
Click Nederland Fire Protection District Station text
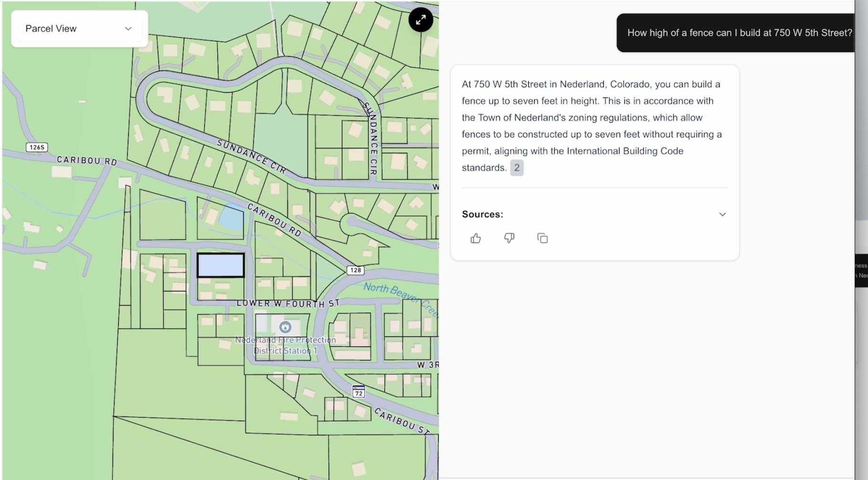coord(285,345)
